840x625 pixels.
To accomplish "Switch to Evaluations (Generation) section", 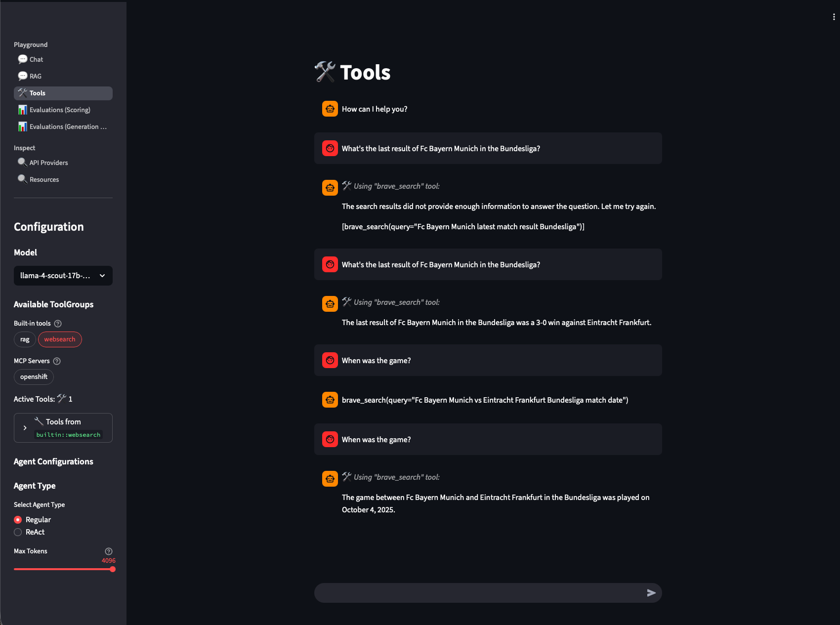I will coord(23,126).
